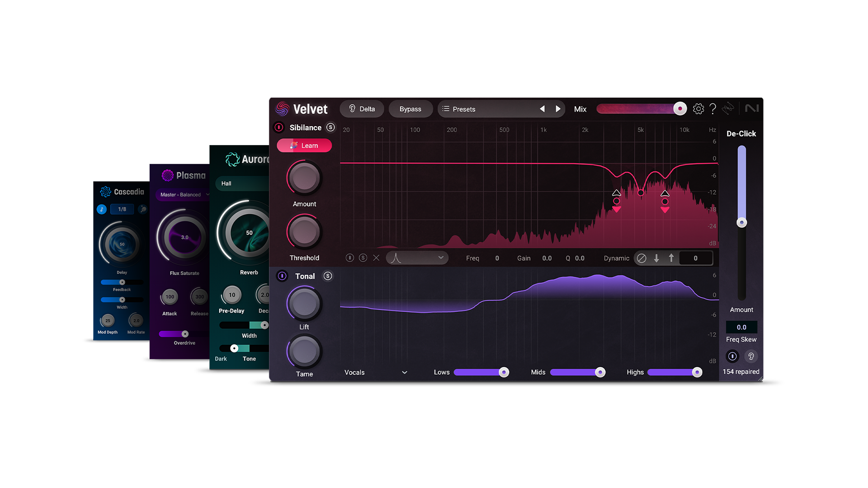Click the Freq Skew value box
Image resolution: width=868 pixels, height=488 pixels.
click(x=741, y=327)
